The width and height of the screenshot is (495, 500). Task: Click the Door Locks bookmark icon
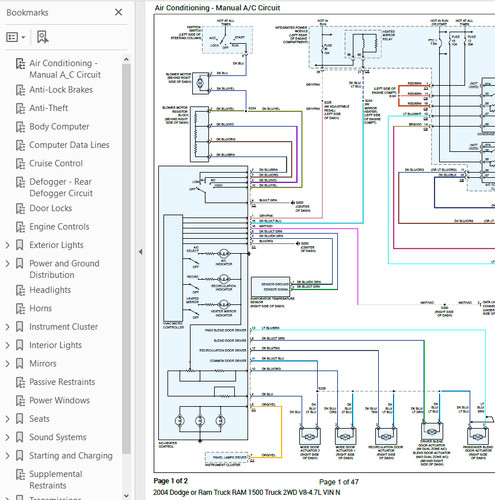click(x=20, y=208)
